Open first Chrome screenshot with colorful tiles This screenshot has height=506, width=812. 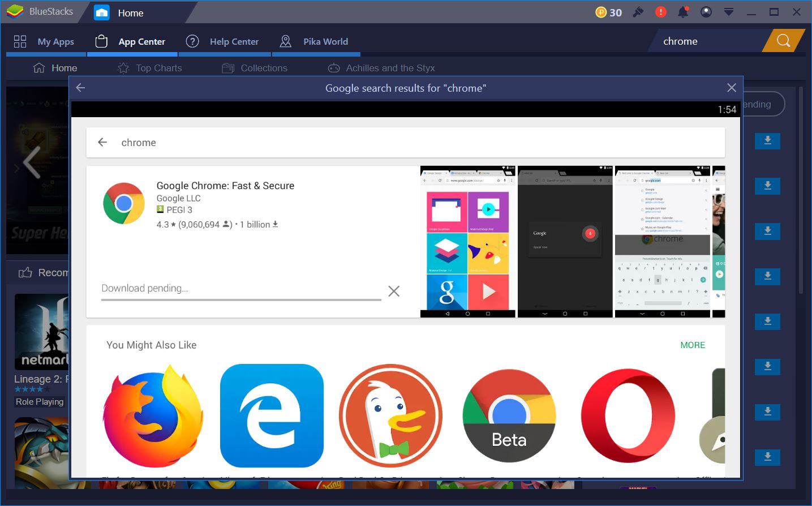[468, 242]
